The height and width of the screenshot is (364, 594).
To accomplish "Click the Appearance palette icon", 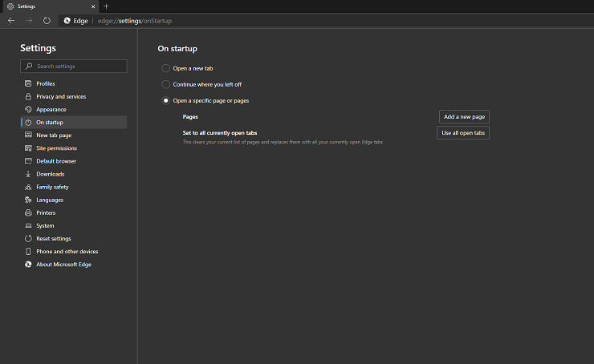I will coord(28,109).
